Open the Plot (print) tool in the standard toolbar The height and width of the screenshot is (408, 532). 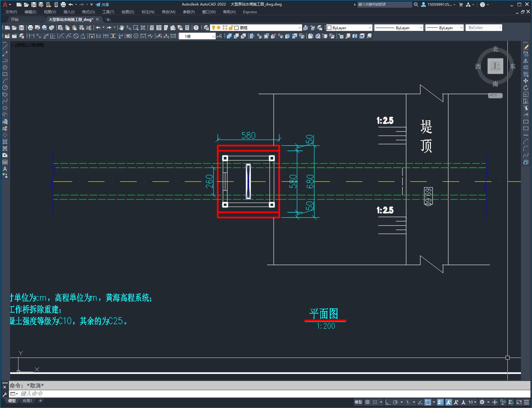coord(30,28)
